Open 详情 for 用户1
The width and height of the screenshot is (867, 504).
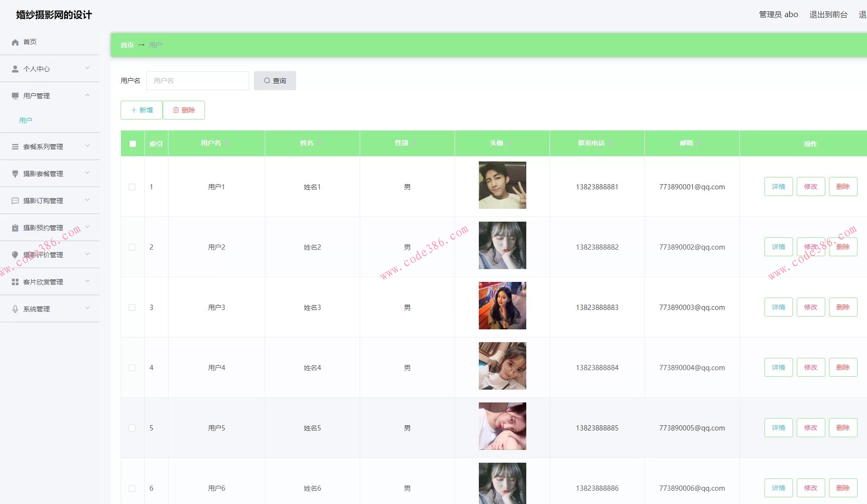click(x=778, y=187)
